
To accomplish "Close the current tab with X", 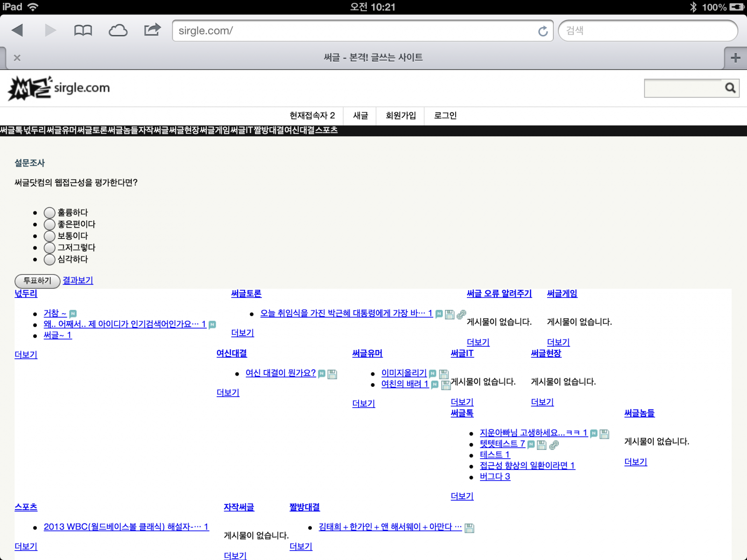I will coord(17,58).
